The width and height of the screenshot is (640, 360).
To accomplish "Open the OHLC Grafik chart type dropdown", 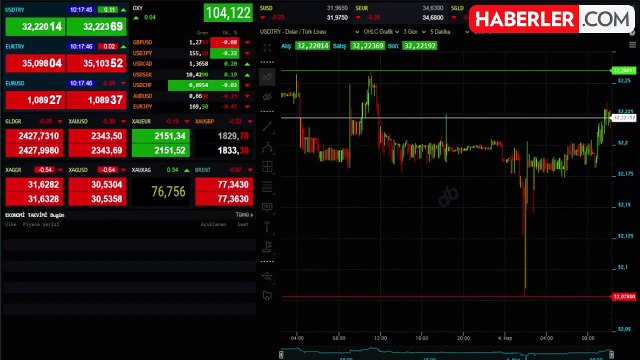I will pos(381,32).
